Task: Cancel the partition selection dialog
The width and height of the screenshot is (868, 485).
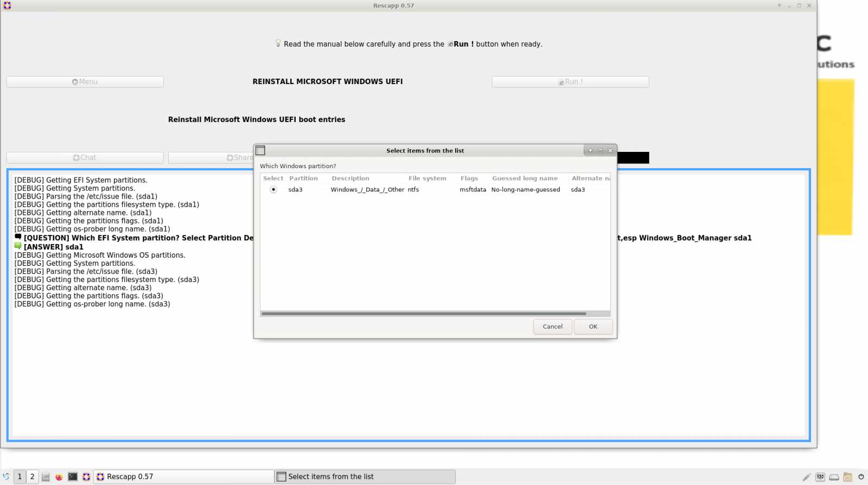Action: (x=552, y=327)
